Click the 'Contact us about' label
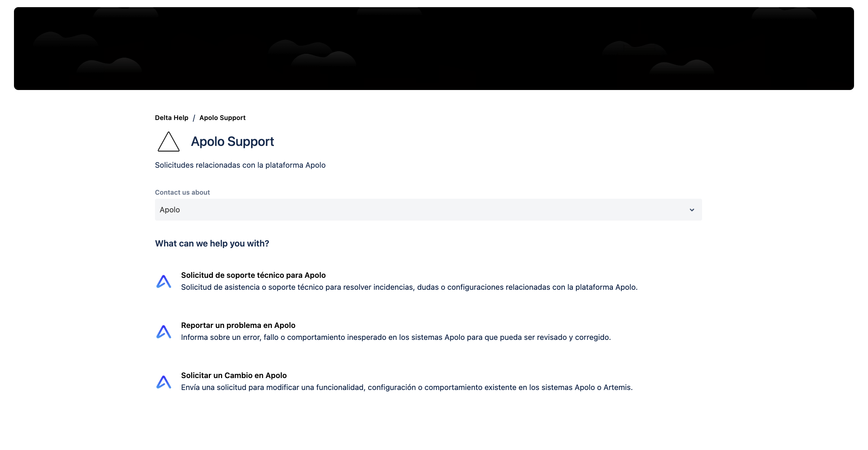 pyautogui.click(x=182, y=192)
